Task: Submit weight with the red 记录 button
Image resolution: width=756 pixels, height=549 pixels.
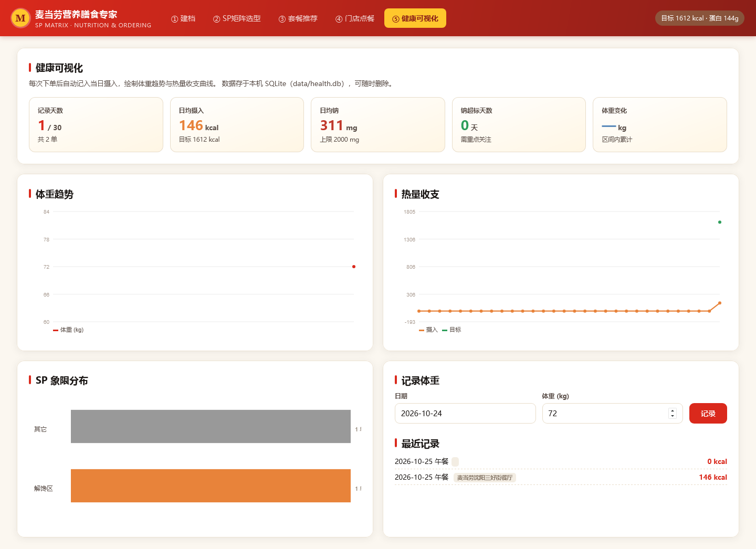Action: pos(708,414)
